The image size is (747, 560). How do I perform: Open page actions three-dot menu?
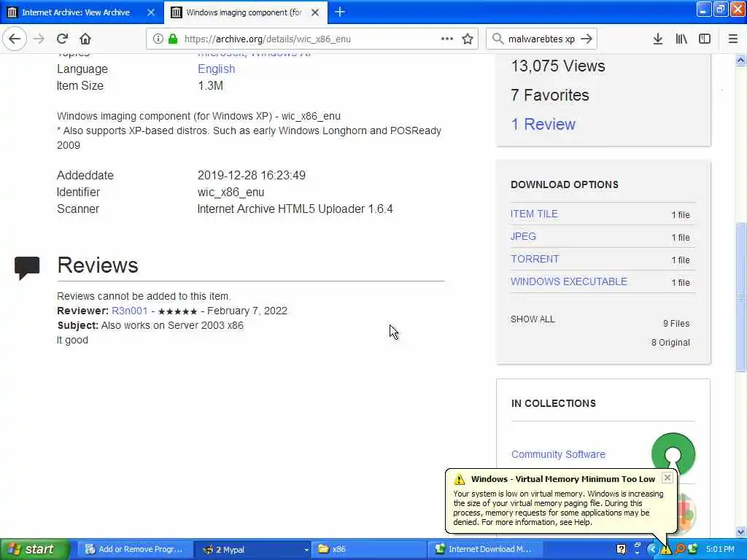pos(447,39)
